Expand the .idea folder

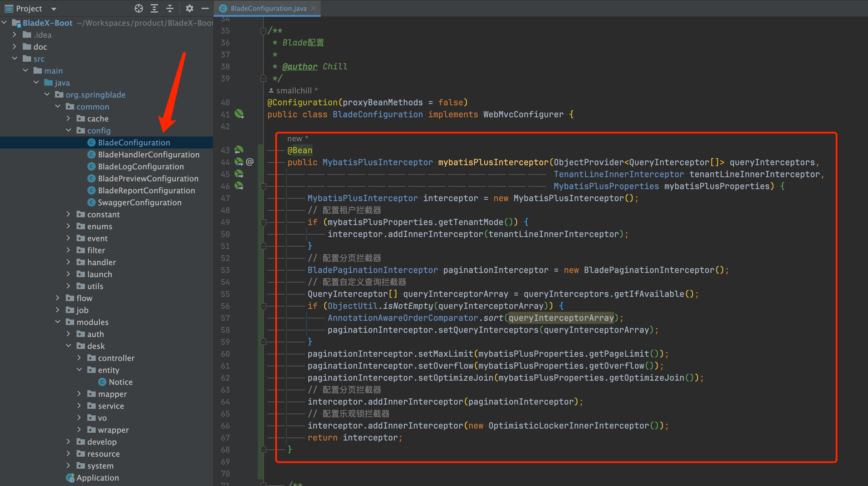coord(14,35)
